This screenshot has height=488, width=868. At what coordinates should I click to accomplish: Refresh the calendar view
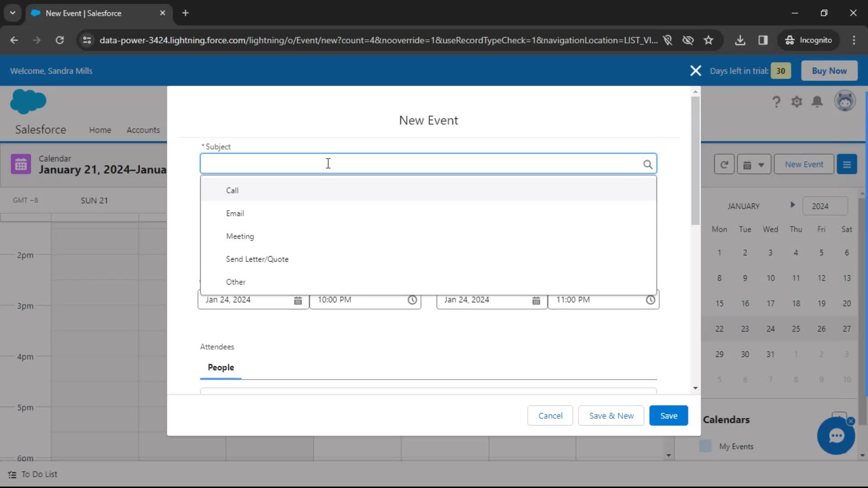tap(724, 164)
